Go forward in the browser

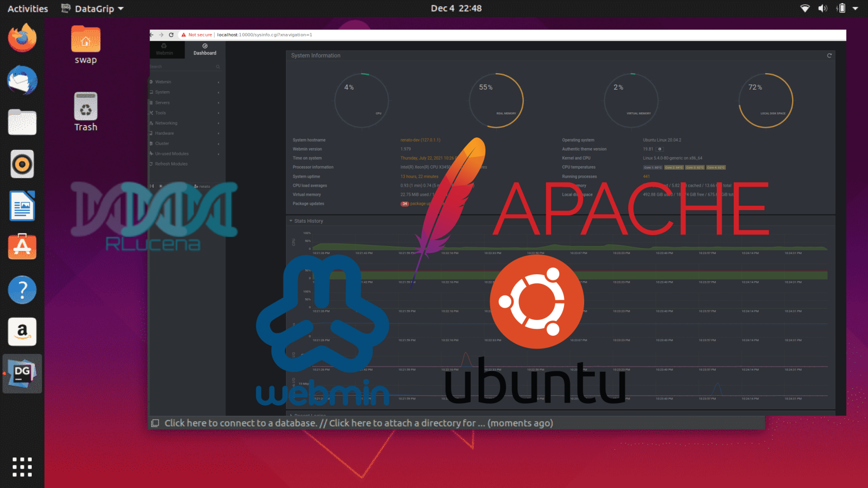(161, 35)
